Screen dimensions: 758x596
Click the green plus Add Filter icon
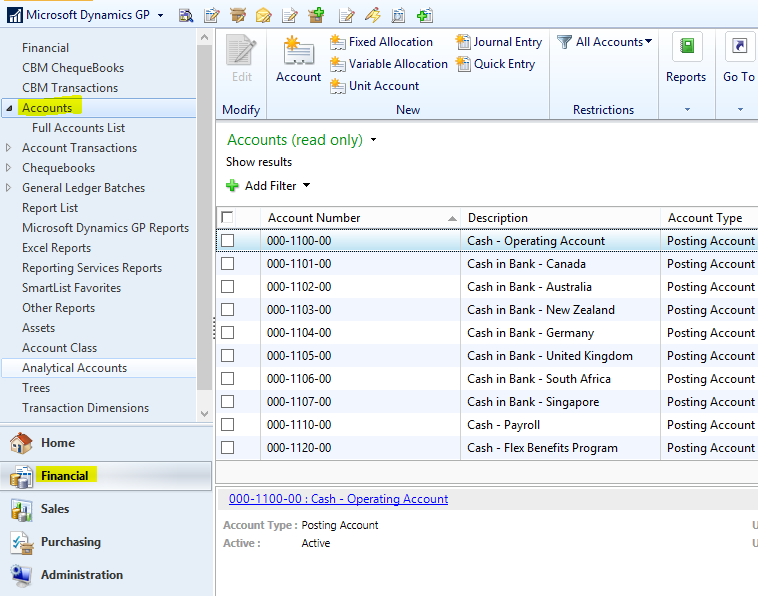233,186
